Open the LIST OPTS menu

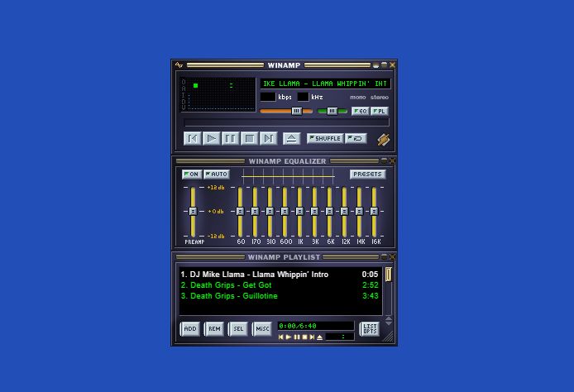coord(370,328)
